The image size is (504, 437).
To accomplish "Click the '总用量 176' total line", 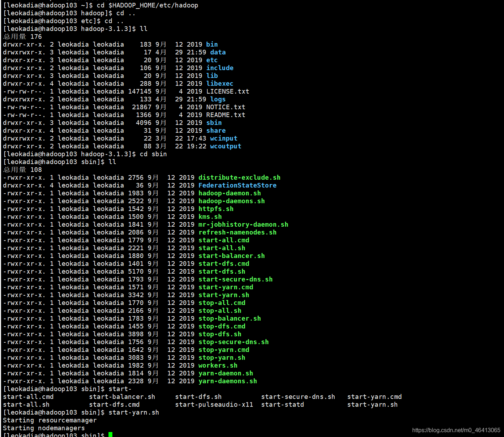I will click(x=22, y=37).
